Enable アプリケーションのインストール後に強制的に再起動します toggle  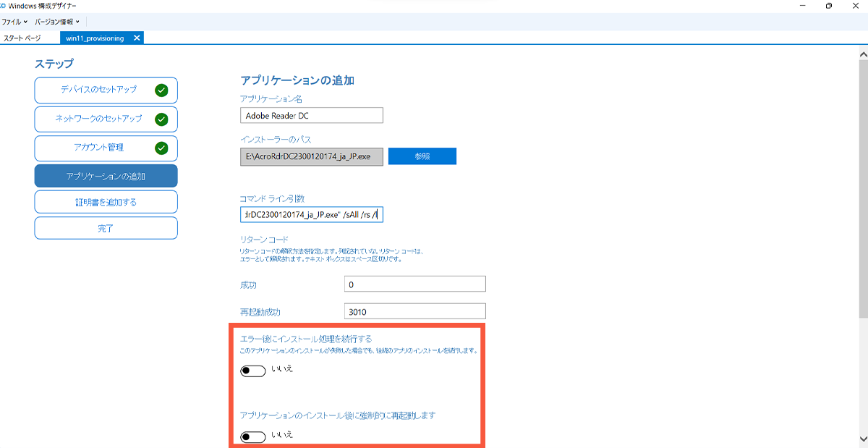tap(253, 436)
